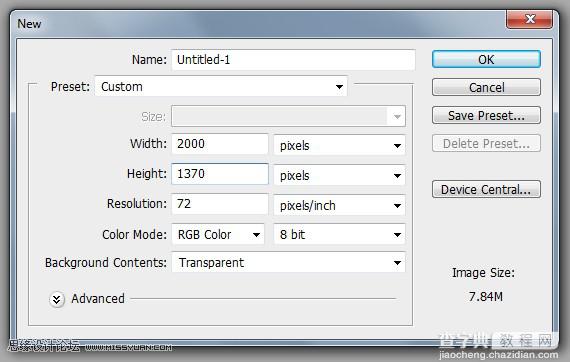
Task: Click the Advanced label text
Action: coord(98,298)
